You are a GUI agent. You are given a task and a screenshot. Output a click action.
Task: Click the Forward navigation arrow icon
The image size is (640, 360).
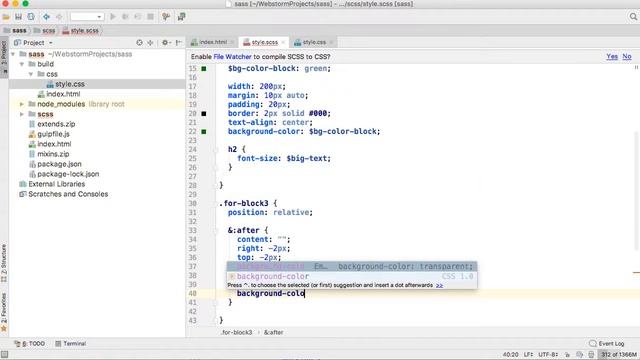[59, 17]
